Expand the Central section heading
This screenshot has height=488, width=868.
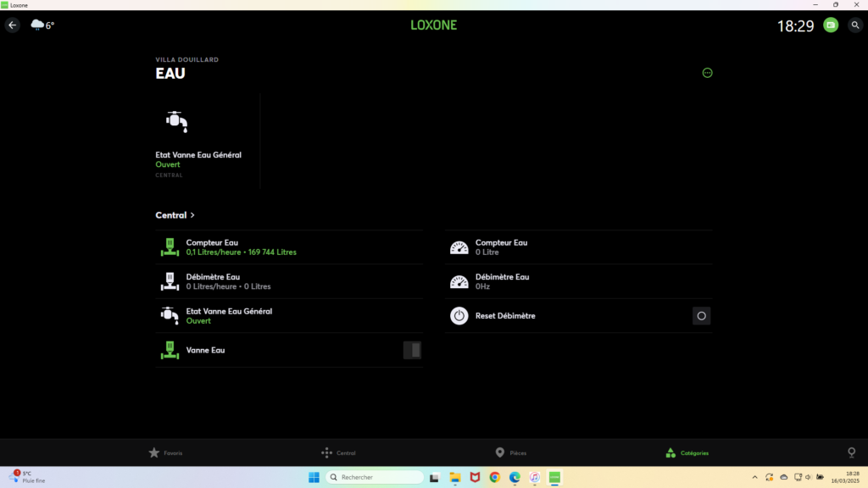click(x=175, y=215)
